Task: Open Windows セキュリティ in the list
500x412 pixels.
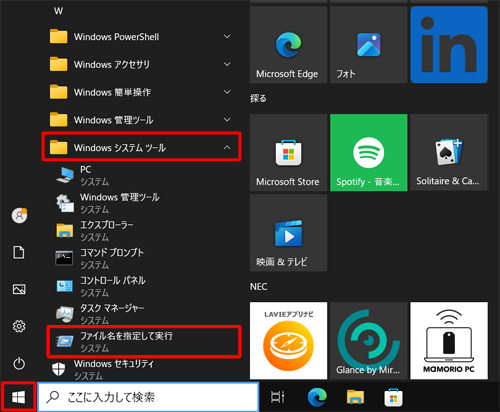Action: coord(143,369)
